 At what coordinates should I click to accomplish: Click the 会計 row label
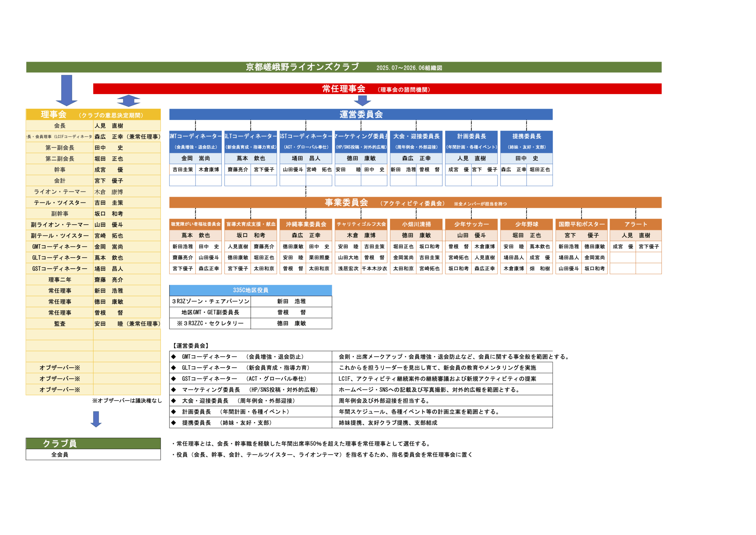tap(60, 181)
